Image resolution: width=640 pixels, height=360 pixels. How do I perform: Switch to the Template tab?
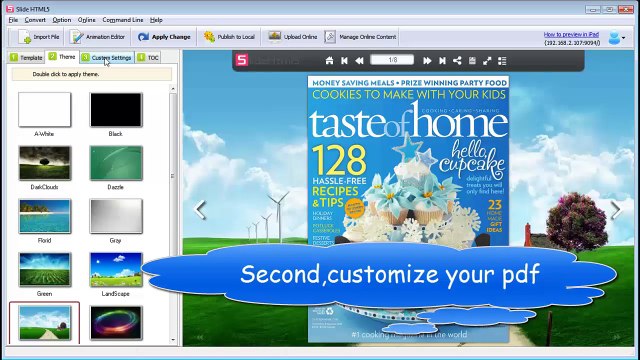pos(26,58)
